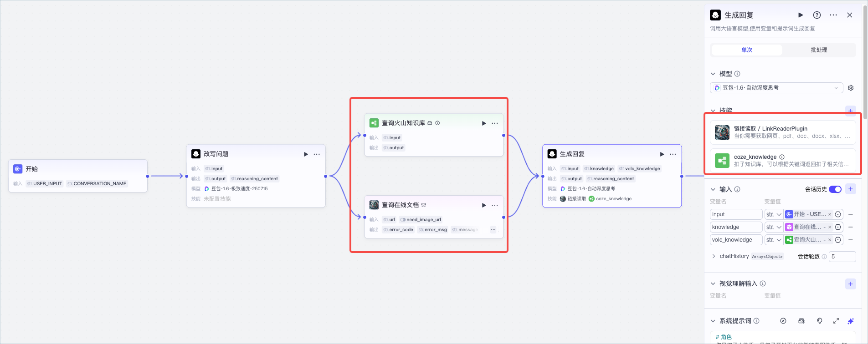Open variable picker on volc_knowledge row
The width and height of the screenshot is (868, 344).
click(x=838, y=240)
